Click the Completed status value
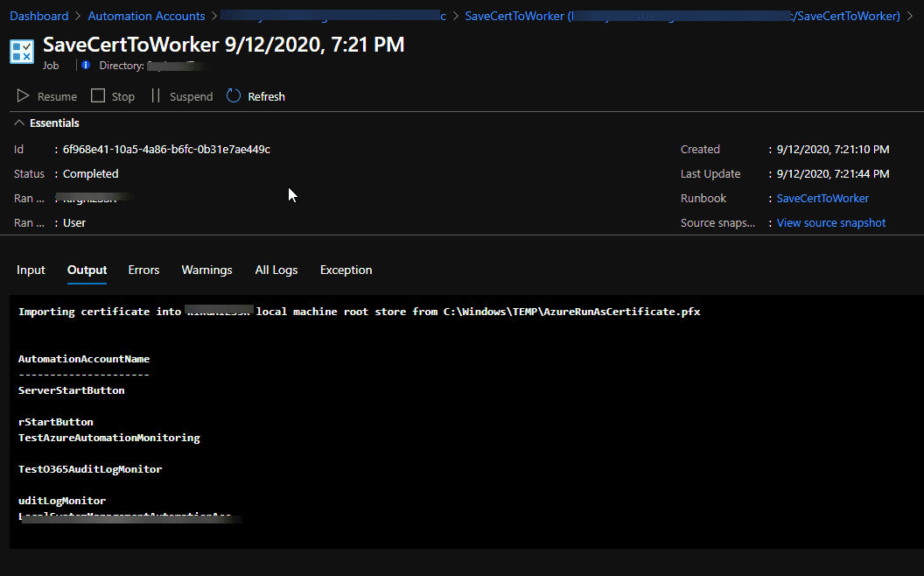924x576 pixels. coord(91,174)
